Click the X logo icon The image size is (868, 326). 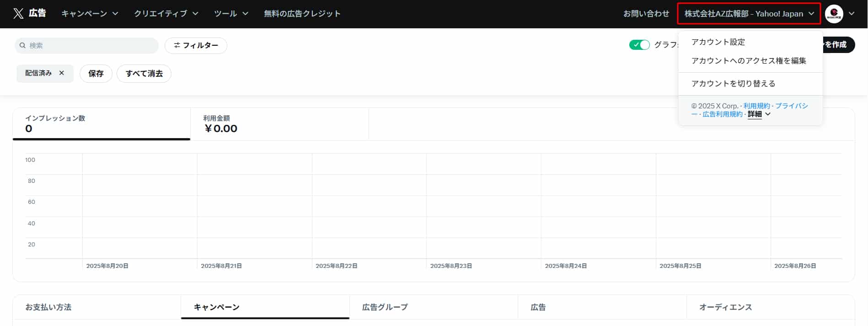[x=18, y=14]
